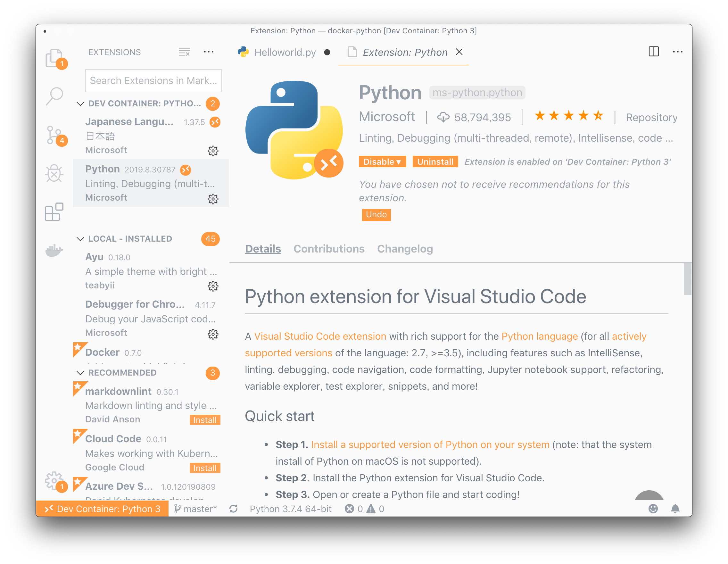This screenshot has height=564, width=728.
Task: Open the Source Control view with 4 changes
Action: coord(55,135)
